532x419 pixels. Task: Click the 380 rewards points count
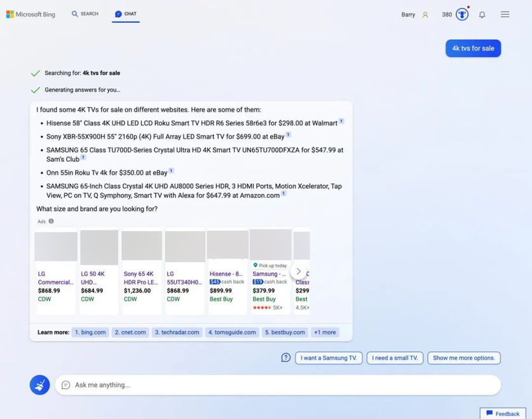(447, 15)
